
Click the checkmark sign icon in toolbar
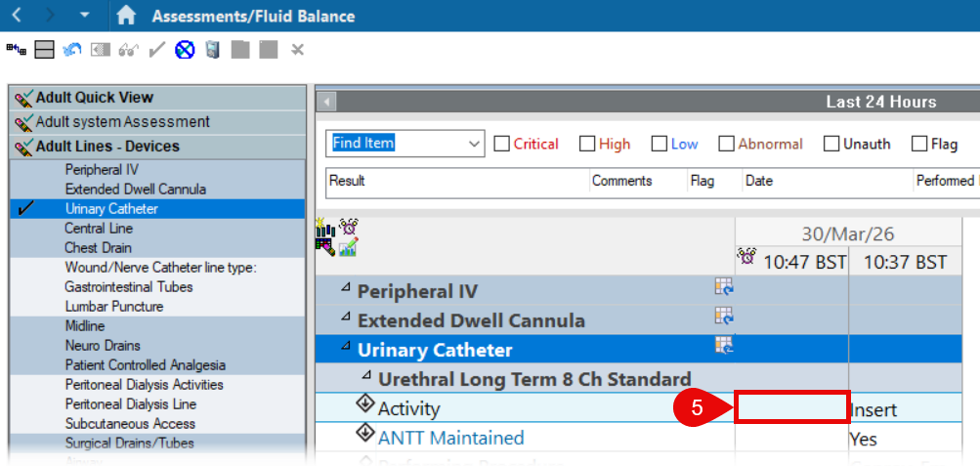click(156, 49)
